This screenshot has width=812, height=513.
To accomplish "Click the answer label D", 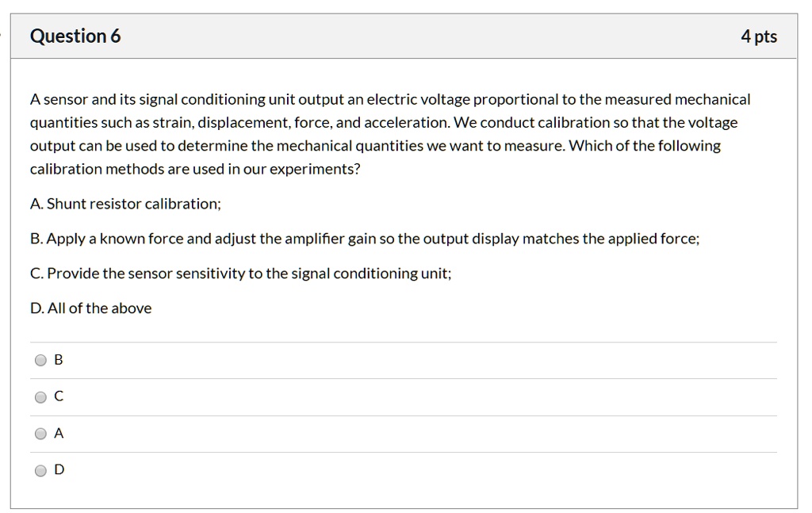I will (x=58, y=469).
